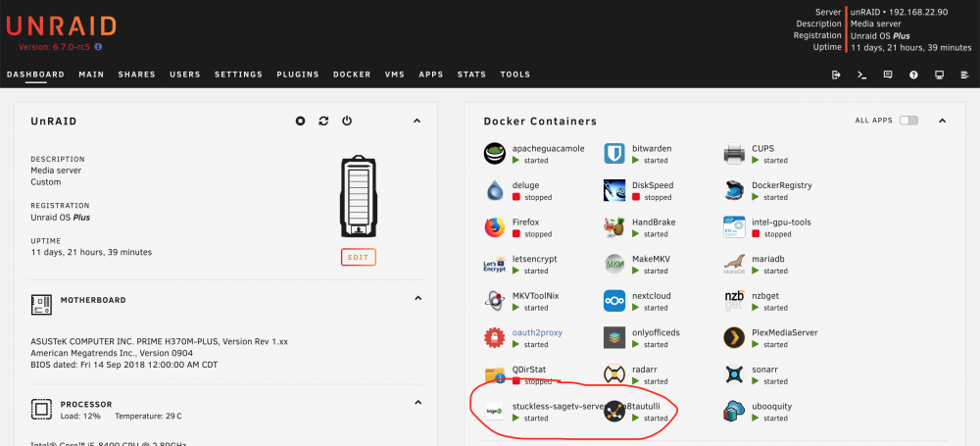980x446 pixels.
Task: Click the MKVToolNix container icon
Action: tap(494, 301)
